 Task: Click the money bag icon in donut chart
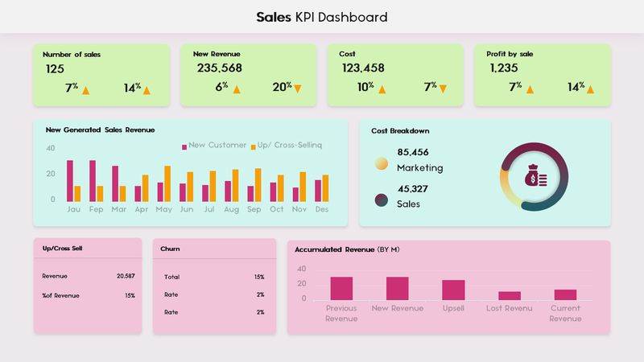point(535,175)
